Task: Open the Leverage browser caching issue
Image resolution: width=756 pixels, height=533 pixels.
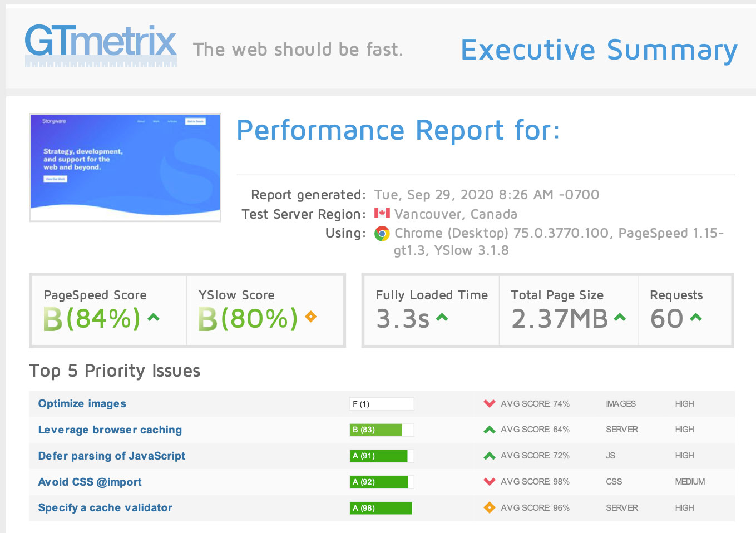Action: pos(110,430)
